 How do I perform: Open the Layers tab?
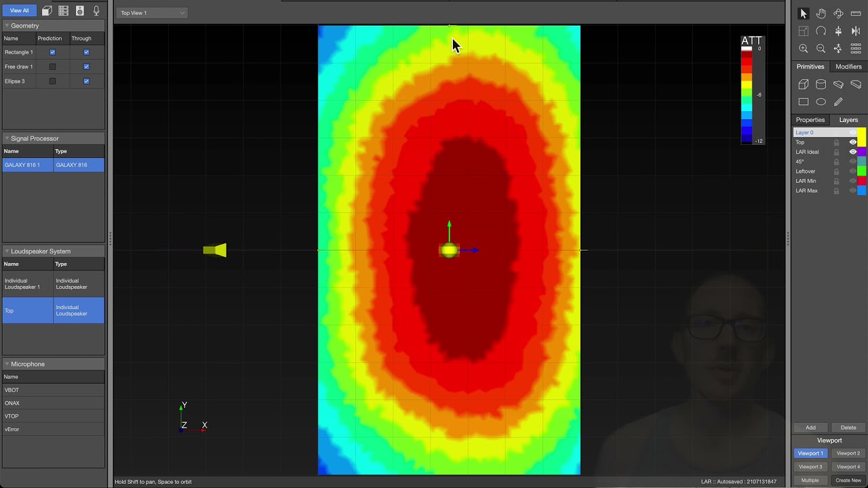tap(848, 120)
